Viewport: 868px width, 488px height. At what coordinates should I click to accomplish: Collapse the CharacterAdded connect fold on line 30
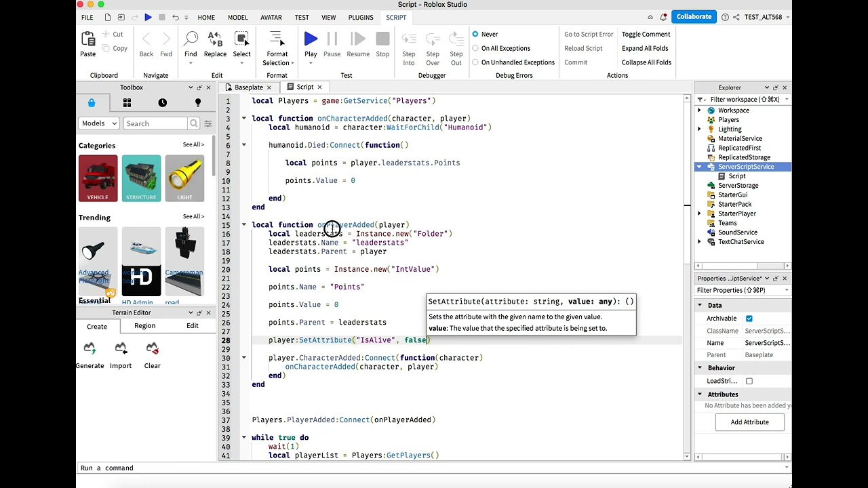tap(244, 358)
